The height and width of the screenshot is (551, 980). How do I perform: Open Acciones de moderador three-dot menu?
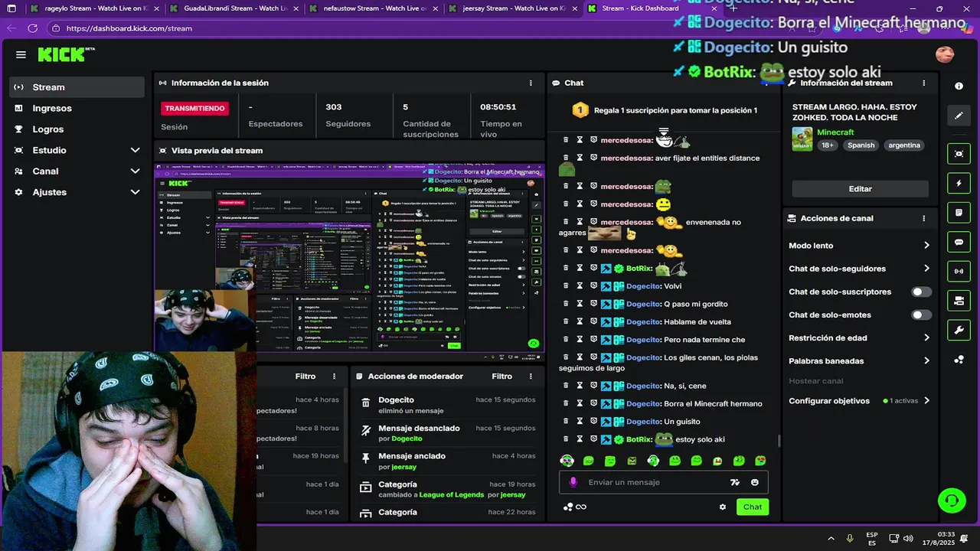531,377
